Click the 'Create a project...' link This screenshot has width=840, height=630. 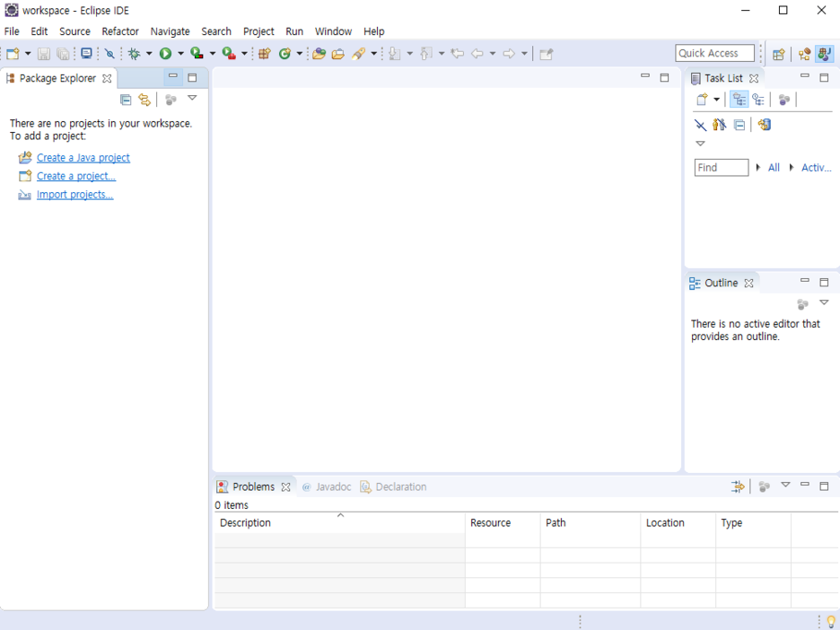(76, 176)
